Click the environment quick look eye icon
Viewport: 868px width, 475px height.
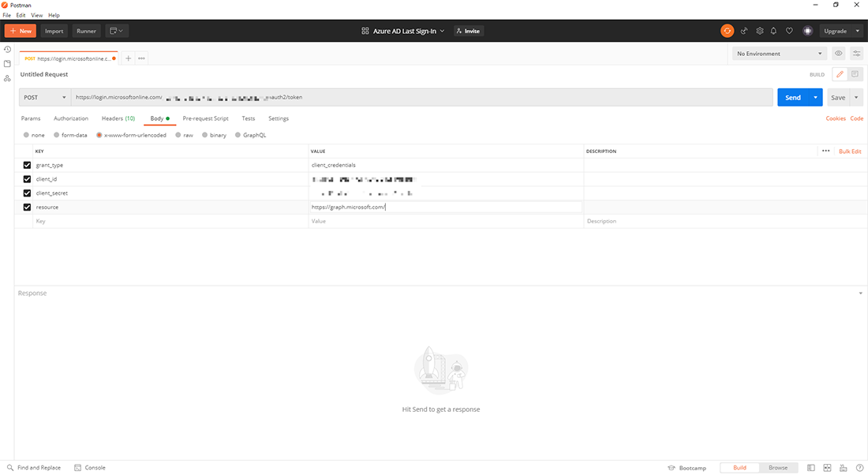(839, 54)
